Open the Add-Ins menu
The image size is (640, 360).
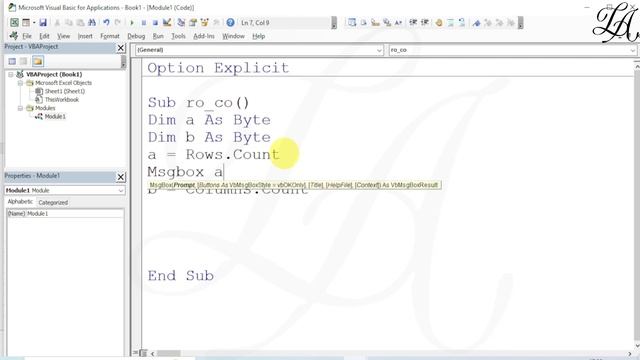click(x=204, y=36)
